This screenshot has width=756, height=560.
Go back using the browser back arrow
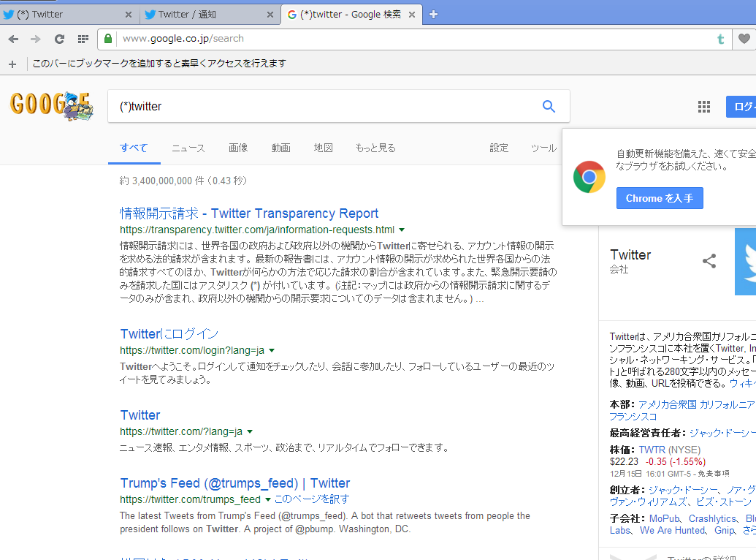coord(13,39)
